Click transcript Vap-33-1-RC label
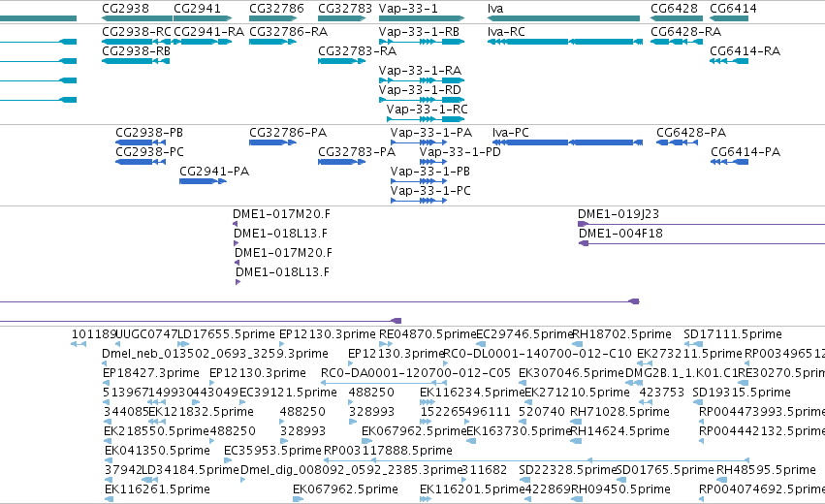 tap(427, 110)
